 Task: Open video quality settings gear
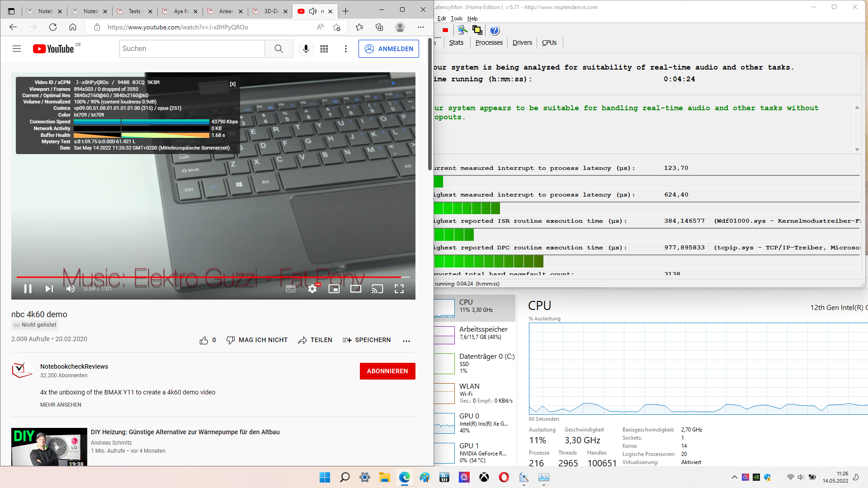click(x=312, y=289)
